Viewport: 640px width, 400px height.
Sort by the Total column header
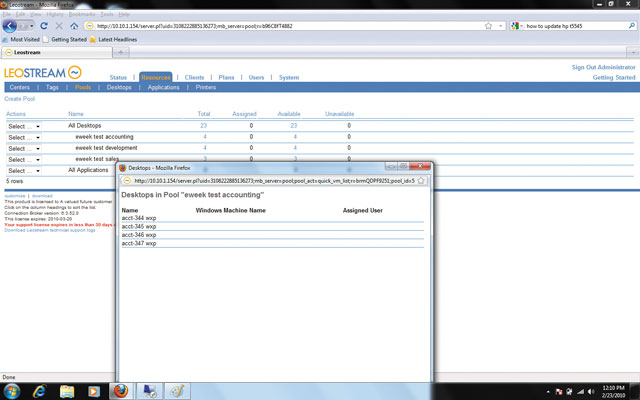tap(204, 114)
